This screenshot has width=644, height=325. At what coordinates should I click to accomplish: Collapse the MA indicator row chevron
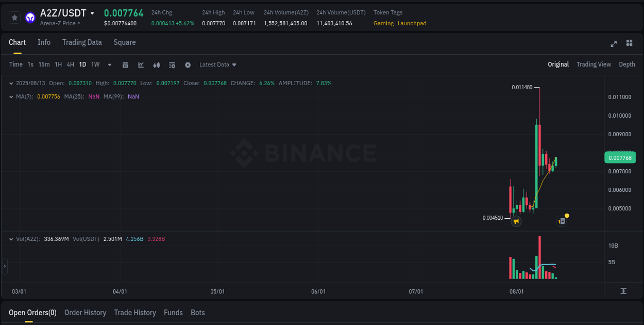(x=10, y=96)
